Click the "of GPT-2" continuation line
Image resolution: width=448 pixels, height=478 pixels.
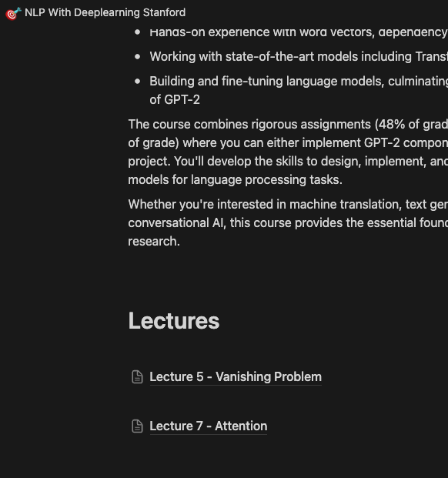tap(175, 100)
